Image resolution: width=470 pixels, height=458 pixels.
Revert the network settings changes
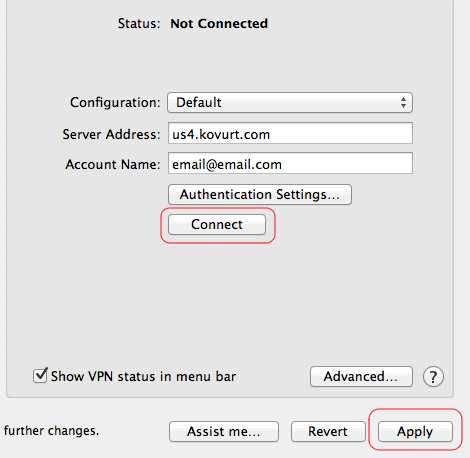coord(328,431)
